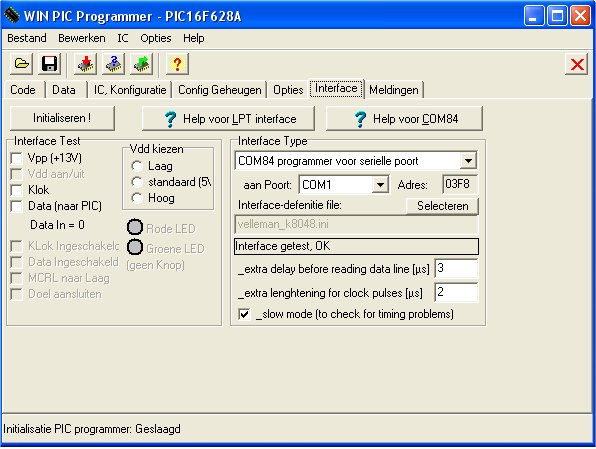Open the Help menu
Screen dimensions: 596x449
coord(193,38)
